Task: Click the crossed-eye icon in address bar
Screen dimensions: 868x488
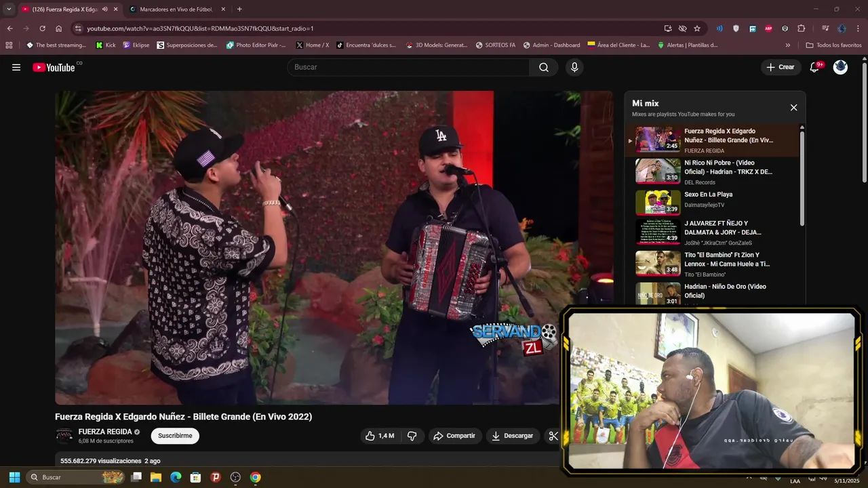Action: 682,28
